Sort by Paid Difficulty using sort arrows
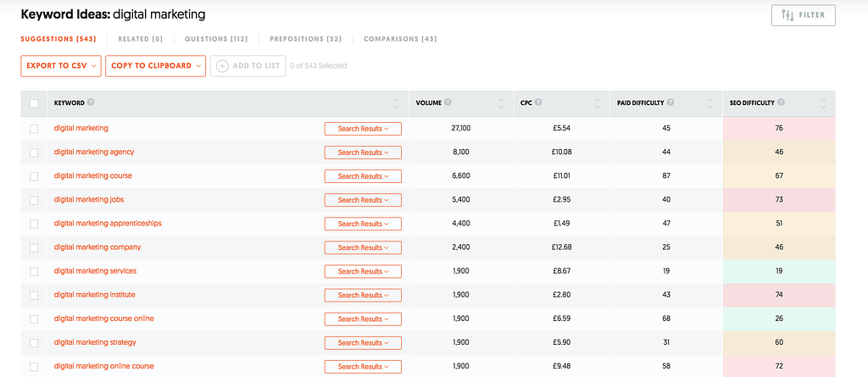Image resolution: width=868 pixels, height=377 pixels. (710, 103)
